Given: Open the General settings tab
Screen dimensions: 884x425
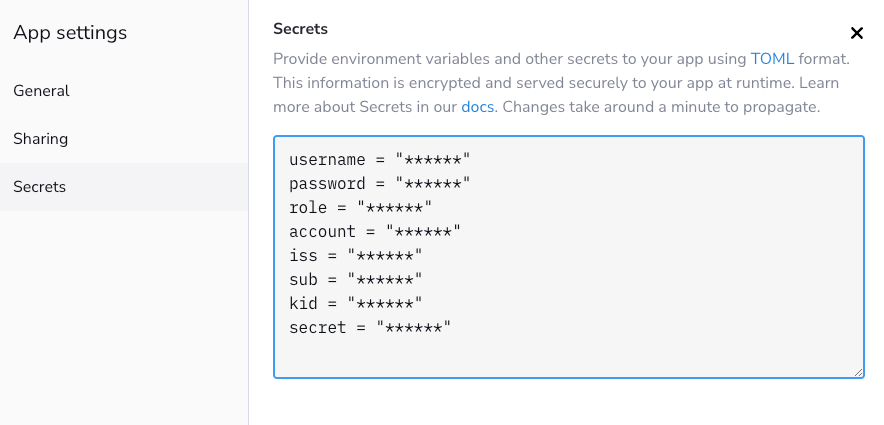Looking at the screenshot, I should click(41, 91).
